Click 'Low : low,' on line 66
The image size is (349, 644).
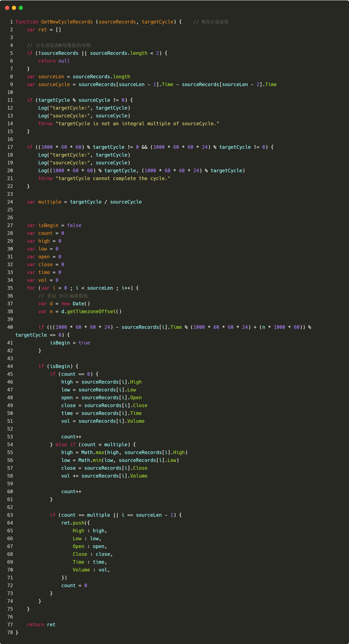click(87, 539)
